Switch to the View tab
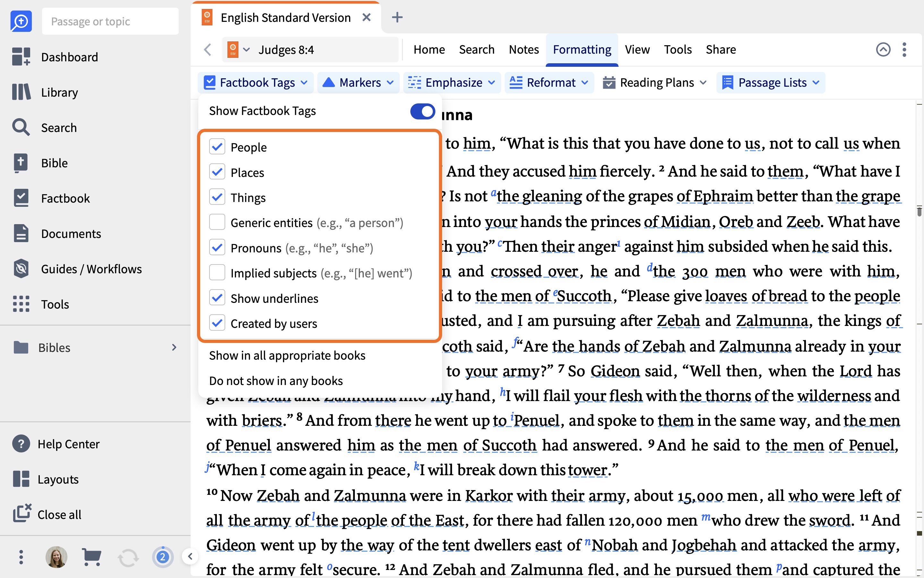This screenshot has height=578, width=924. [637, 49]
